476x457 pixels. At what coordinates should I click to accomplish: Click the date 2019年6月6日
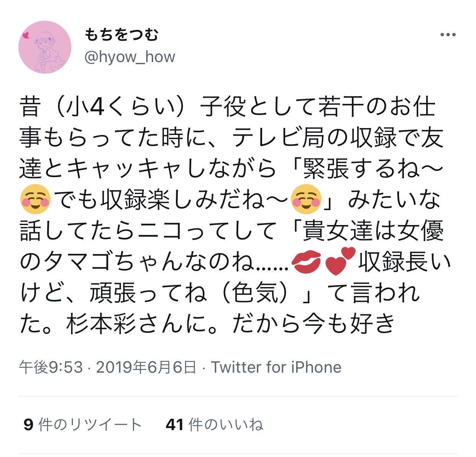click(146, 367)
